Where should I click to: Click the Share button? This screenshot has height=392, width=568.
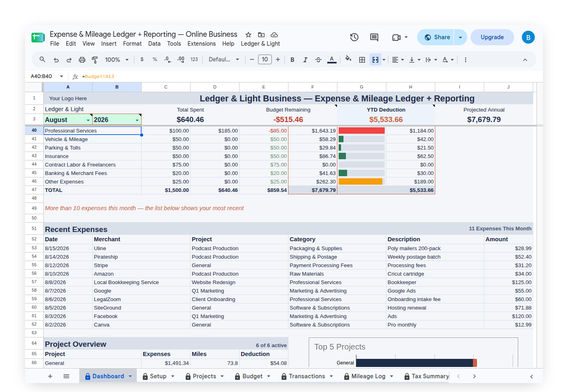coord(436,37)
